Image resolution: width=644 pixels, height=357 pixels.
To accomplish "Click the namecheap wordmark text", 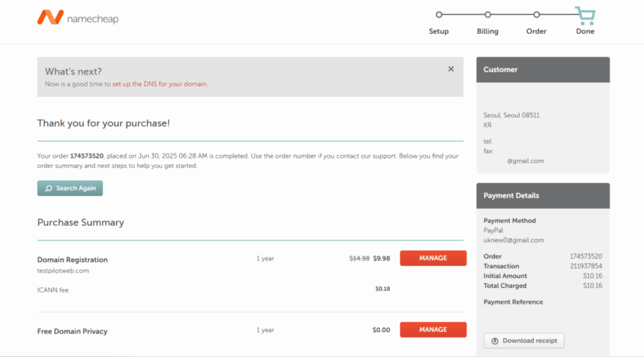I will point(92,19).
